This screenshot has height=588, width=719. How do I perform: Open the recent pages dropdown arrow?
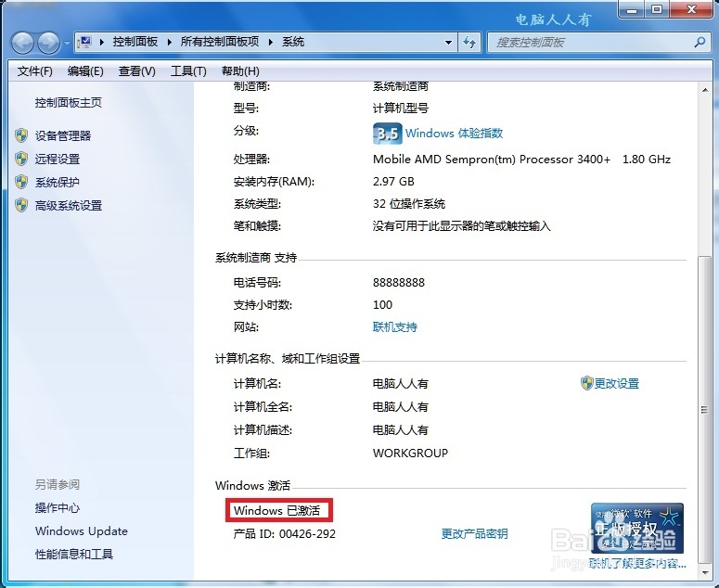[67, 43]
